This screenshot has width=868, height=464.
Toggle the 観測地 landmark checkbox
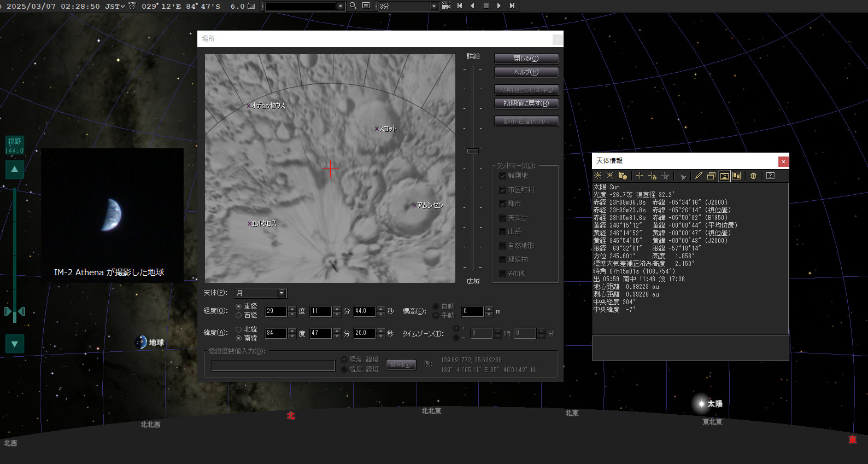point(502,176)
